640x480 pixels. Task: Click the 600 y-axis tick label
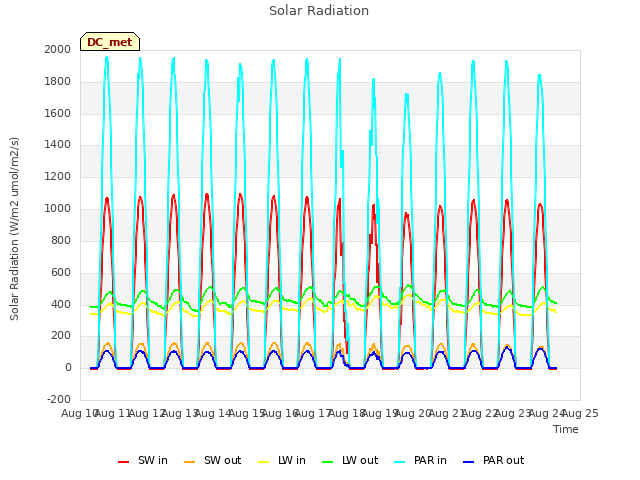point(61,272)
